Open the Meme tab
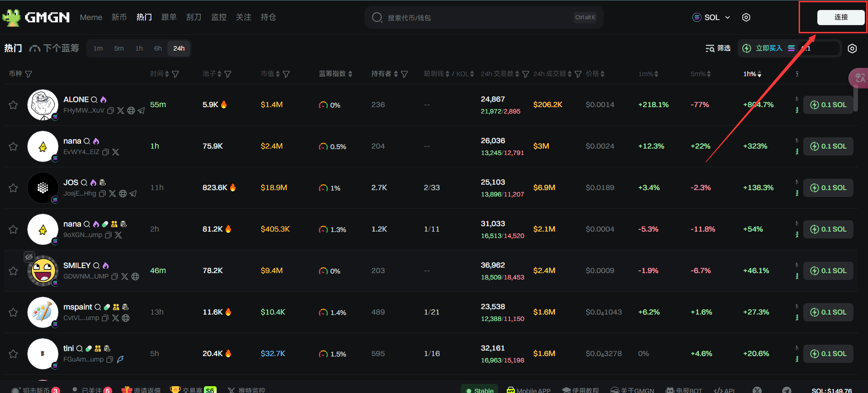Viewport: 868px width, 393px height. (91, 17)
